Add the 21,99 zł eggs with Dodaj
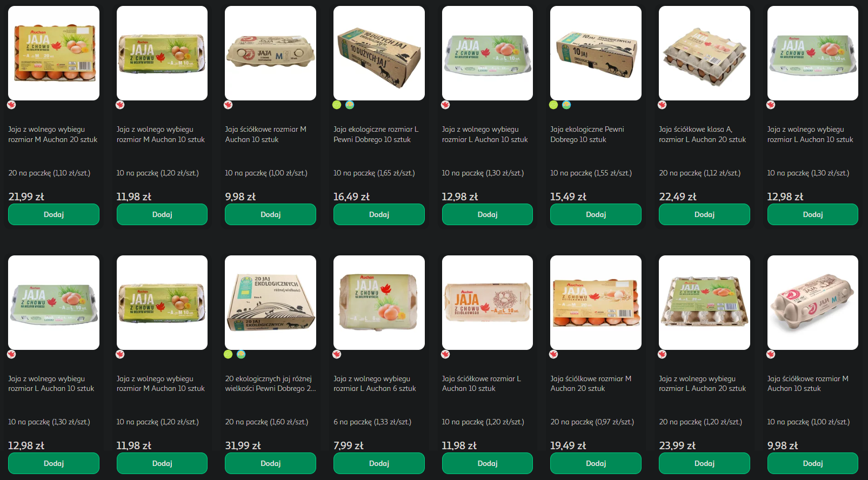This screenshot has height=480, width=868. (x=54, y=214)
